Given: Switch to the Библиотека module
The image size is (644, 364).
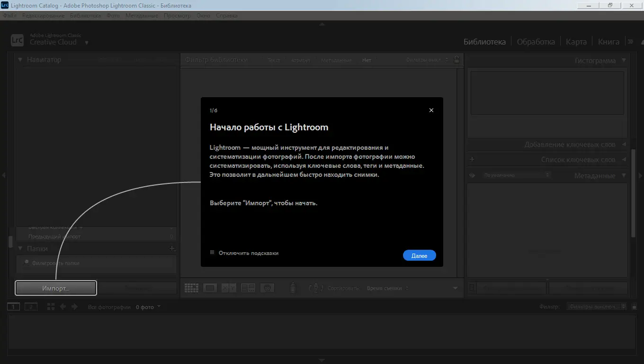Looking at the screenshot, I should point(484,42).
